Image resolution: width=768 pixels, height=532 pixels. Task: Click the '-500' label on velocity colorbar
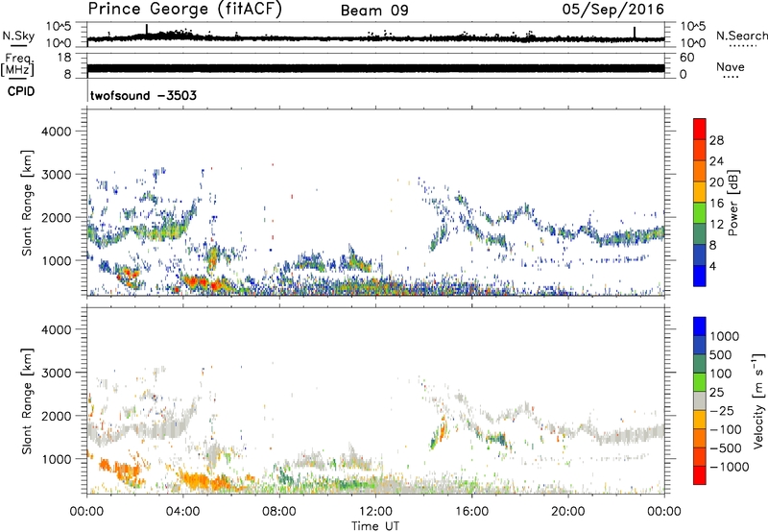726,447
